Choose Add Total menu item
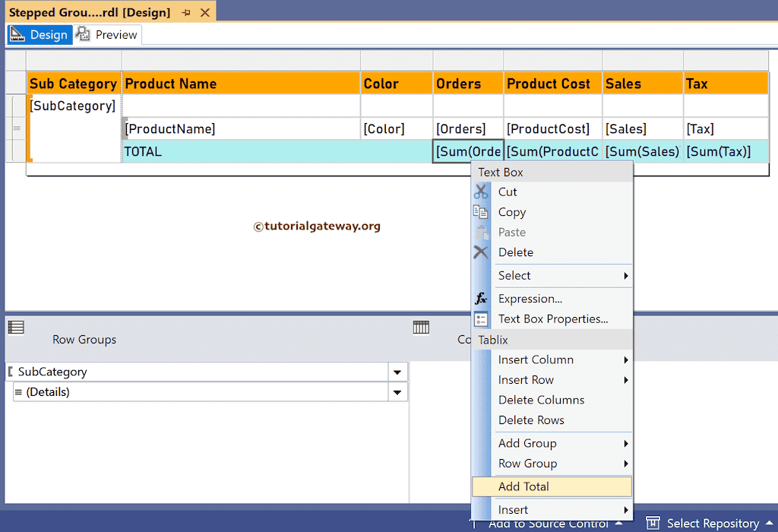The height and width of the screenshot is (532, 778). click(x=552, y=486)
